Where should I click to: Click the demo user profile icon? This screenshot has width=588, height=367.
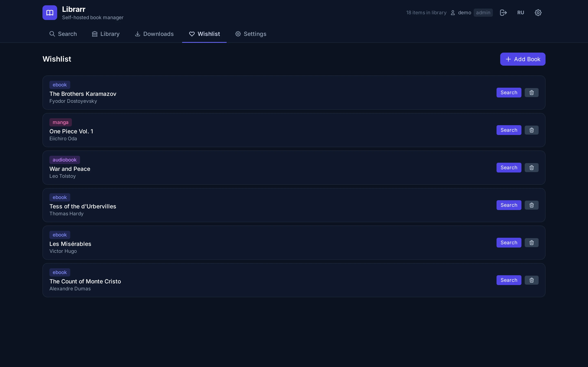point(453,13)
